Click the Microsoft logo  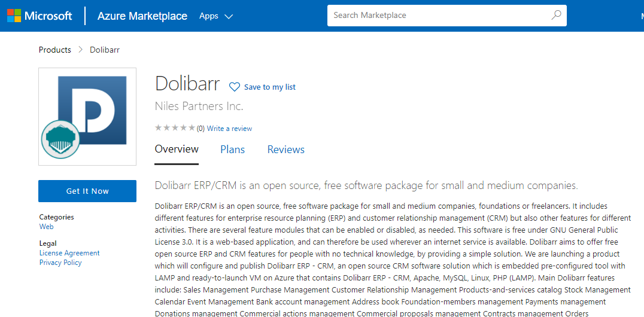40,16
